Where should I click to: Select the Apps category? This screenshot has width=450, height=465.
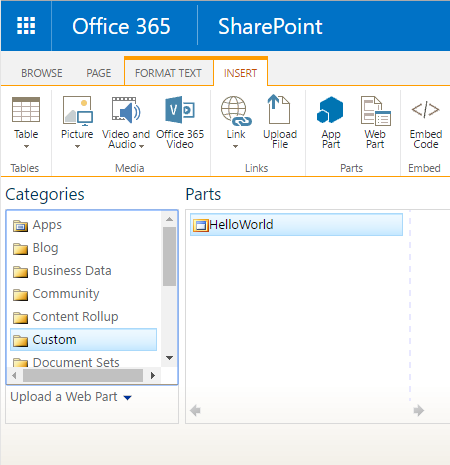[x=83, y=225]
